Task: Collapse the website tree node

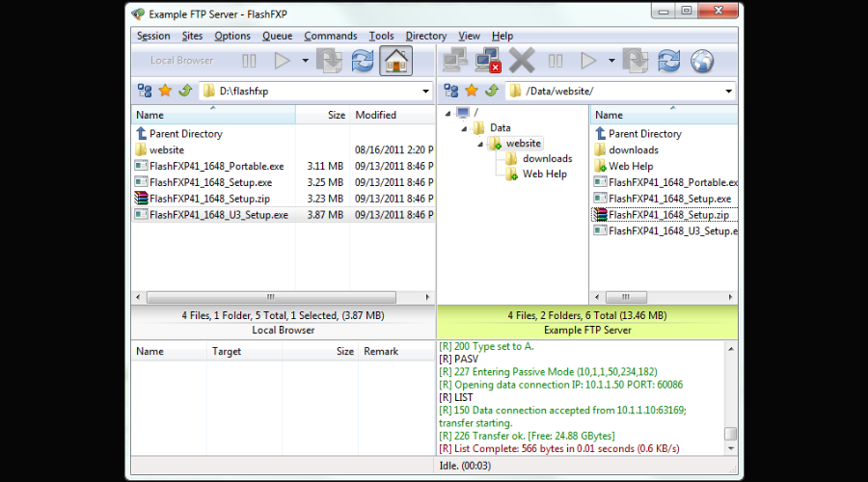Action: [480, 145]
